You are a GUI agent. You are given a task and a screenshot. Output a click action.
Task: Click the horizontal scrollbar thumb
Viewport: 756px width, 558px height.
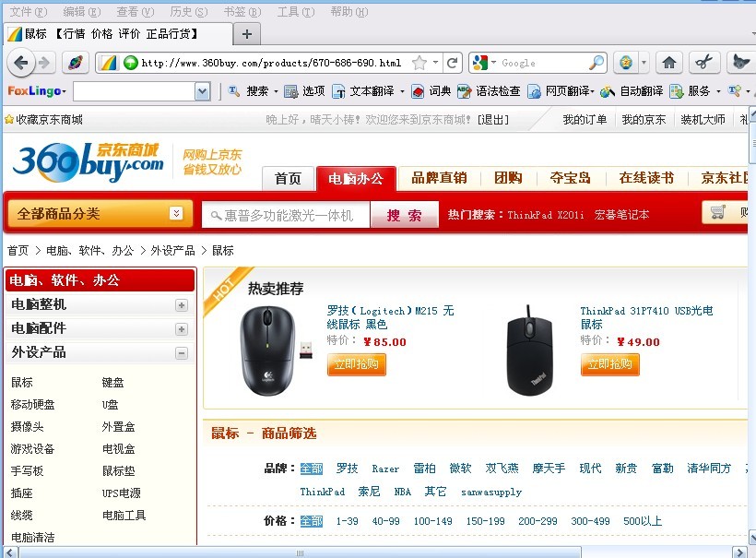point(300,552)
